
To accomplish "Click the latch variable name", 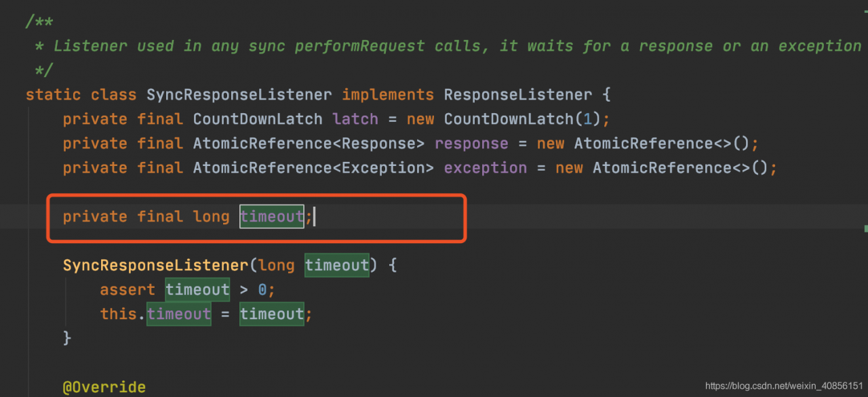I will (355, 119).
